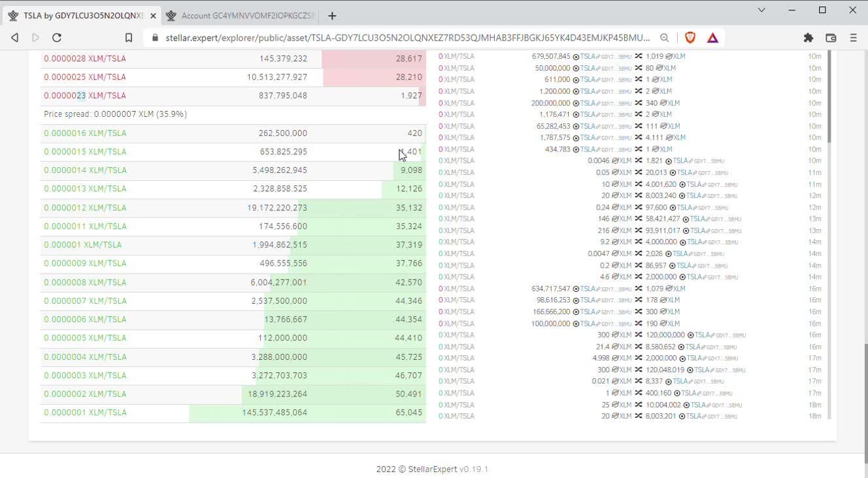Click swap icon in the 200,000,000 TSLA trade
The image size is (868, 478).
pos(639,103)
